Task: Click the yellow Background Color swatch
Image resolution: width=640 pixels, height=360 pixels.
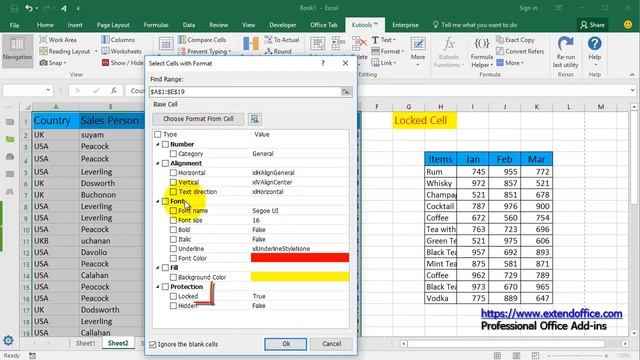Action: click(300, 277)
